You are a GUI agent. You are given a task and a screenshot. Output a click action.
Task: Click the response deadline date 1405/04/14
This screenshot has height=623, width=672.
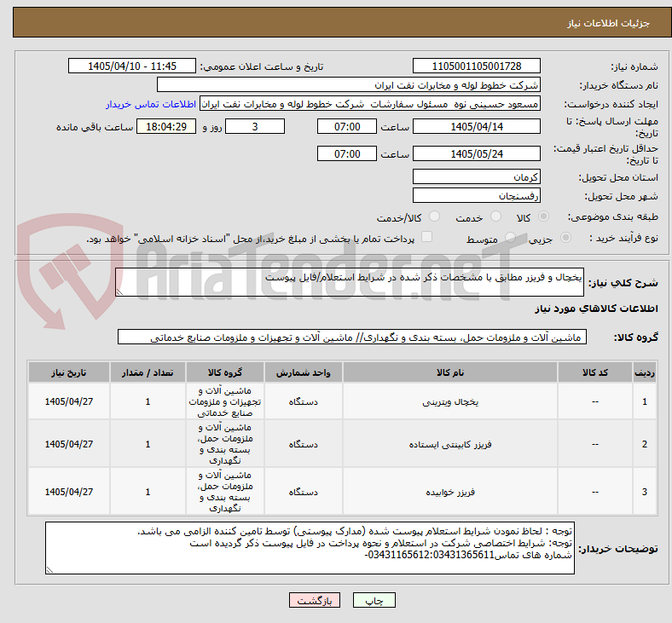tap(477, 127)
